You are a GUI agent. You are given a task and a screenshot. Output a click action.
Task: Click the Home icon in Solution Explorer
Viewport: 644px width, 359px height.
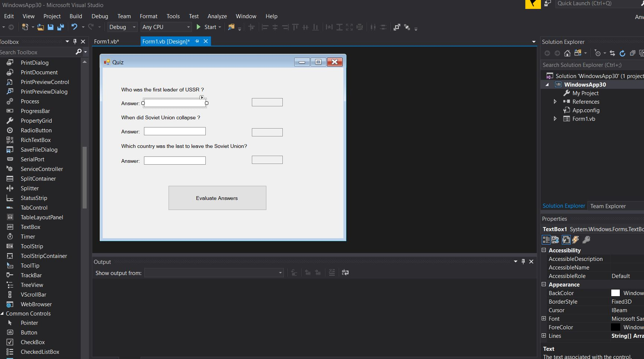coord(567,53)
